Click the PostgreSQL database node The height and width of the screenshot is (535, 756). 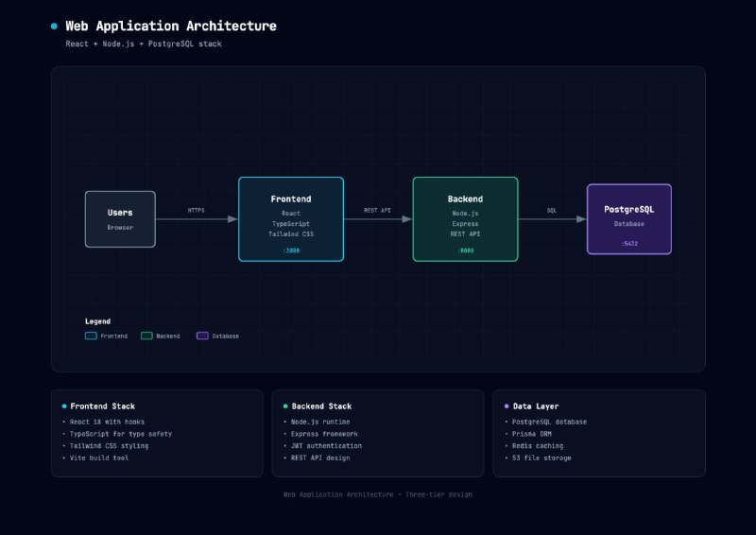(629, 218)
